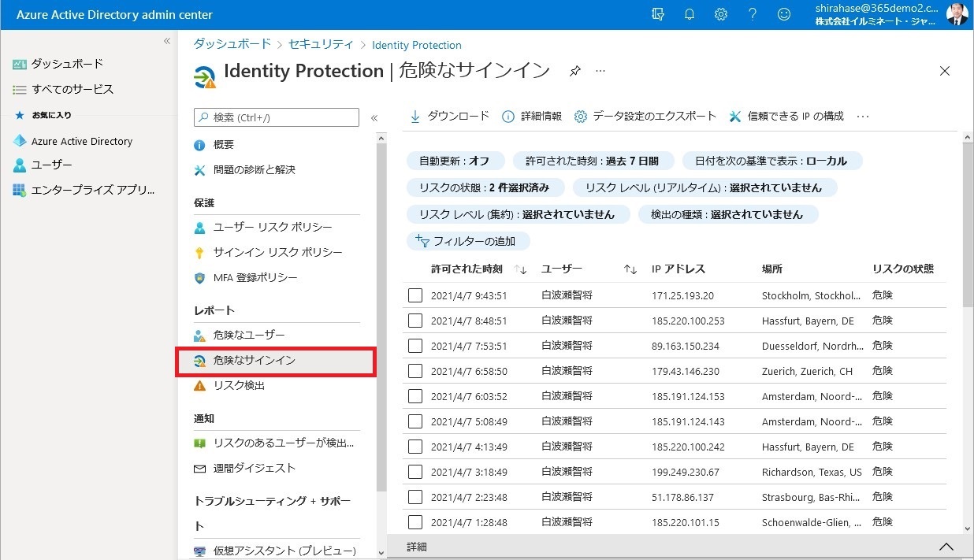The height and width of the screenshot is (560, 974).
Task: Open 日付を次の基準で表示 : ローカル filter
Action: 772,161
